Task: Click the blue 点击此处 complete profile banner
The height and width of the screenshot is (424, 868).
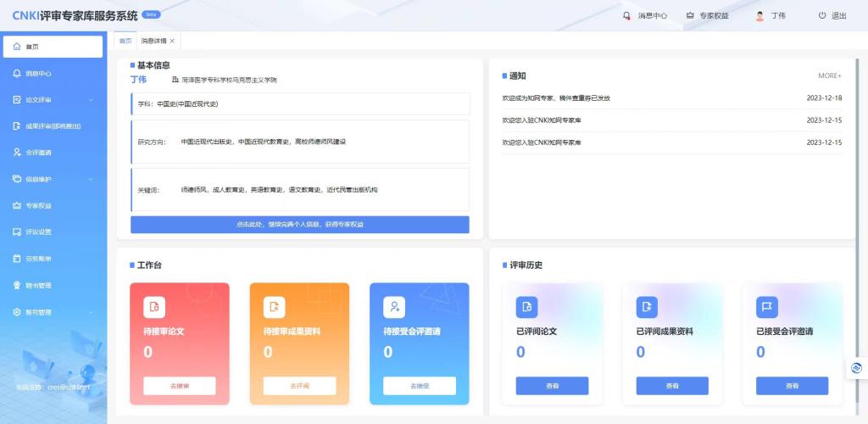Action: pos(299,225)
